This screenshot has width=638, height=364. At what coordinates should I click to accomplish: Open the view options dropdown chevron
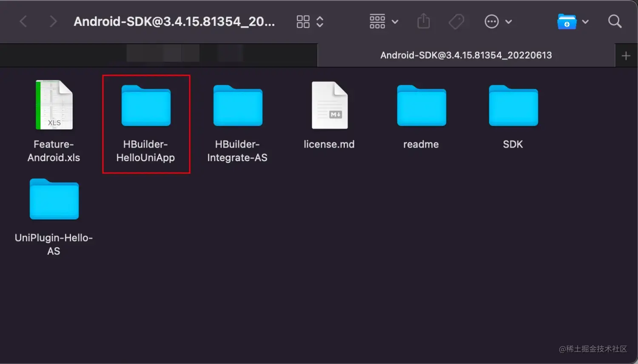coord(320,21)
